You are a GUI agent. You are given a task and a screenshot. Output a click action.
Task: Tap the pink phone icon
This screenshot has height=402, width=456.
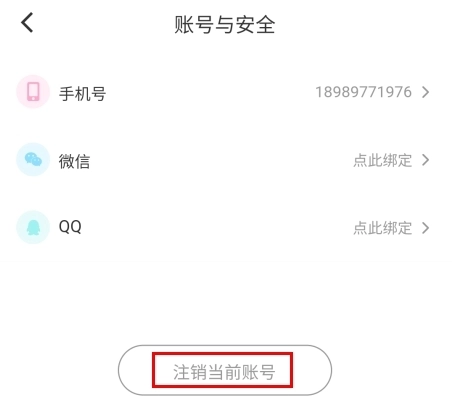pos(33,92)
